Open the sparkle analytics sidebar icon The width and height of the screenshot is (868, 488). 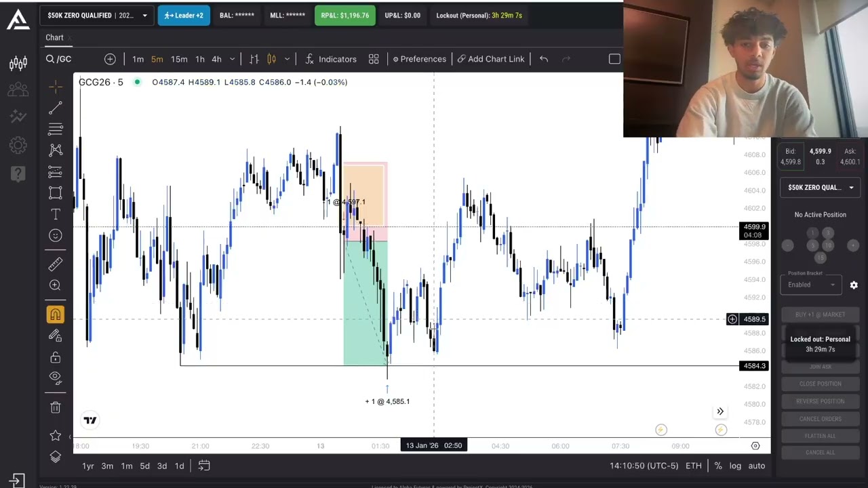(x=18, y=117)
